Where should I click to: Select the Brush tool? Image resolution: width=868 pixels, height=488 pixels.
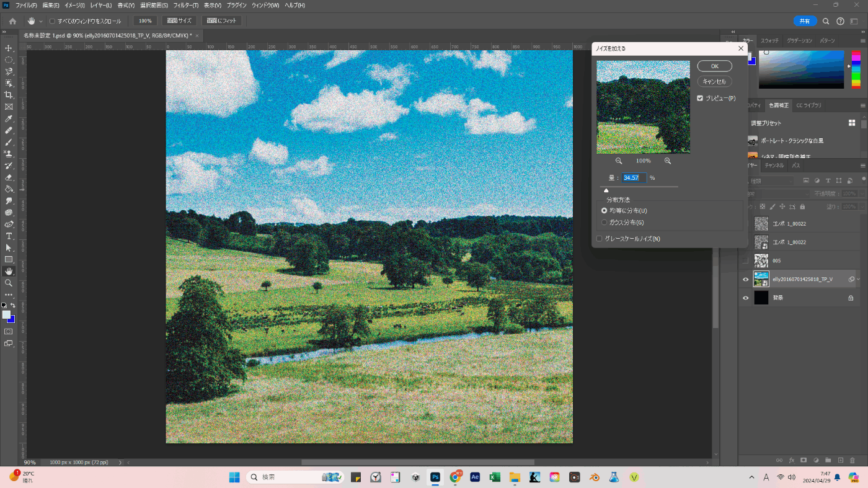[9, 143]
